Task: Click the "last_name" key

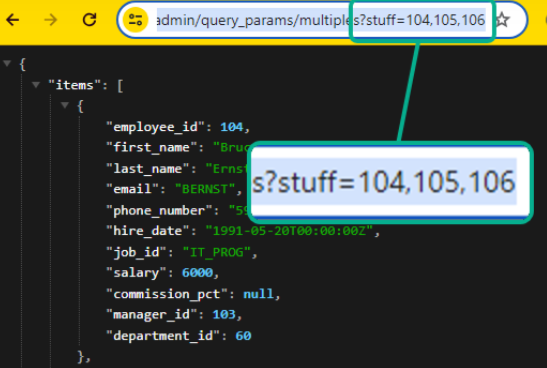Action: pos(148,169)
